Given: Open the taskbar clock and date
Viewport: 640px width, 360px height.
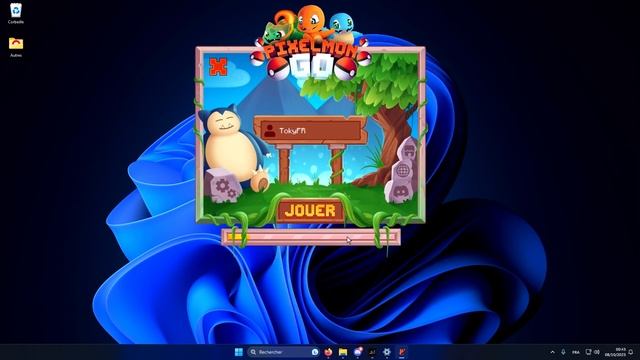Looking at the screenshot, I should tap(616, 352).
